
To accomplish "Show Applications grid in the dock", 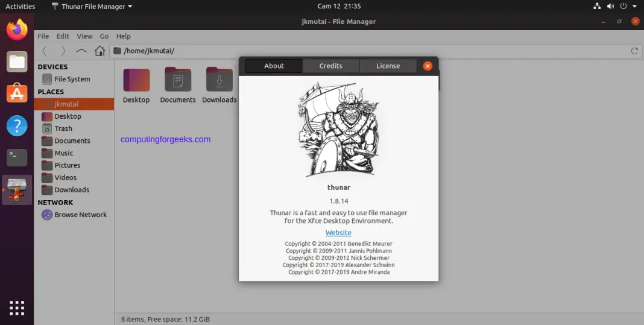I will pos(17,307).
